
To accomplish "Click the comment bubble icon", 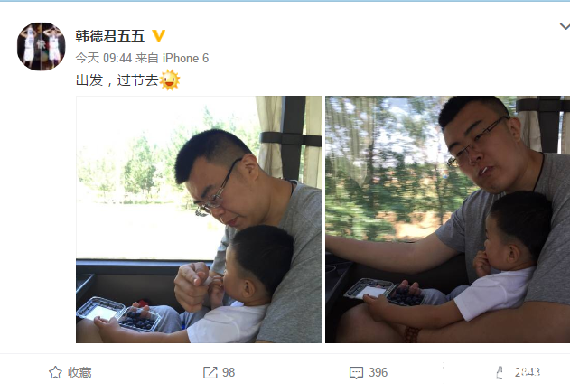I will pyautogui.click(x=356, y=373).
